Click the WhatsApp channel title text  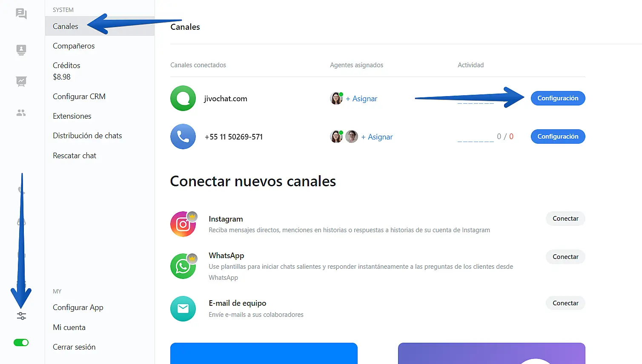point(226,256)
